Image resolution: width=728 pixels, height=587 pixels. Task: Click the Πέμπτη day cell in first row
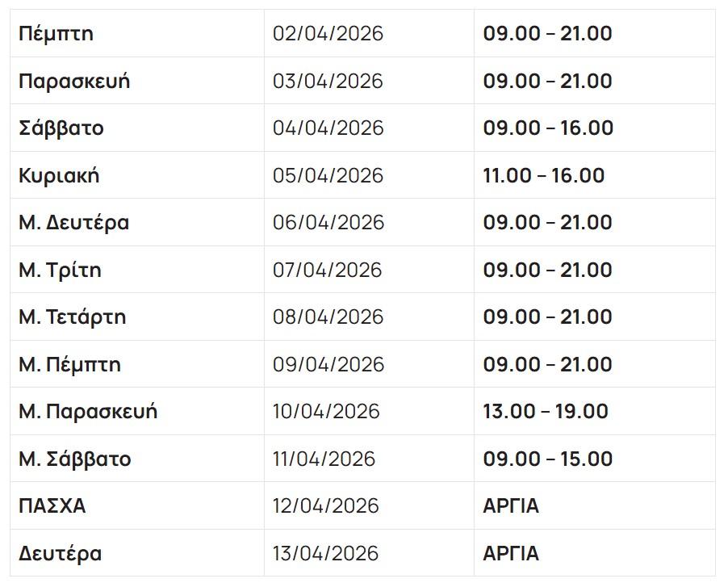point(56,34)
